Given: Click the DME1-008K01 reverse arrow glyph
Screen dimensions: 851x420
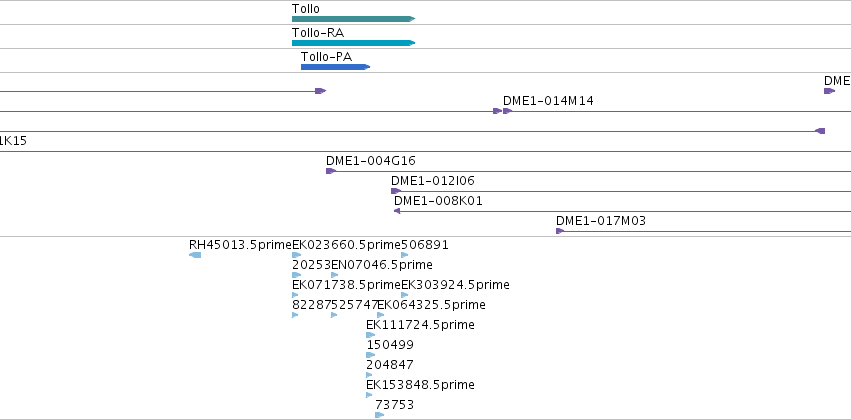Looking at the screenshot, I should (397, 211).
